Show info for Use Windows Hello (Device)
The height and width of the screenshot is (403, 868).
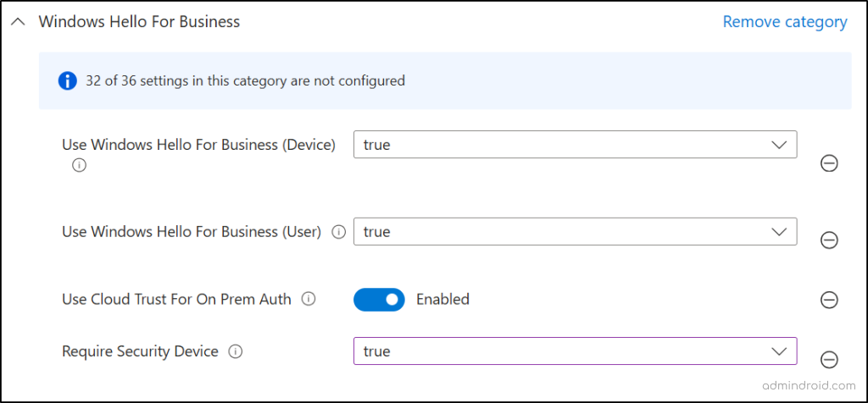pos(79,166)
